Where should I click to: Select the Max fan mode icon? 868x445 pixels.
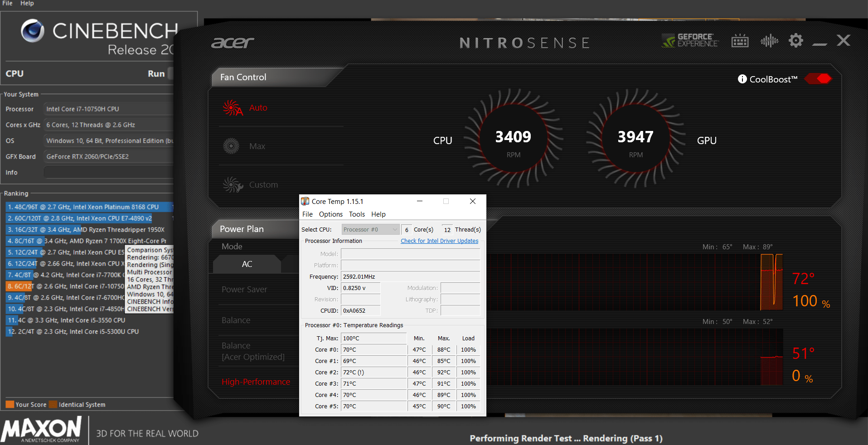click(x=231, y=146)
